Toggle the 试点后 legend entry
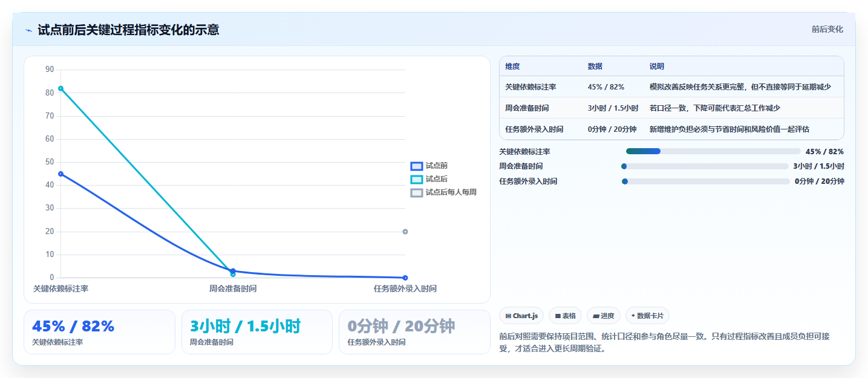The width and height of the screenshot is (868, 378). [x=429, y=179]
